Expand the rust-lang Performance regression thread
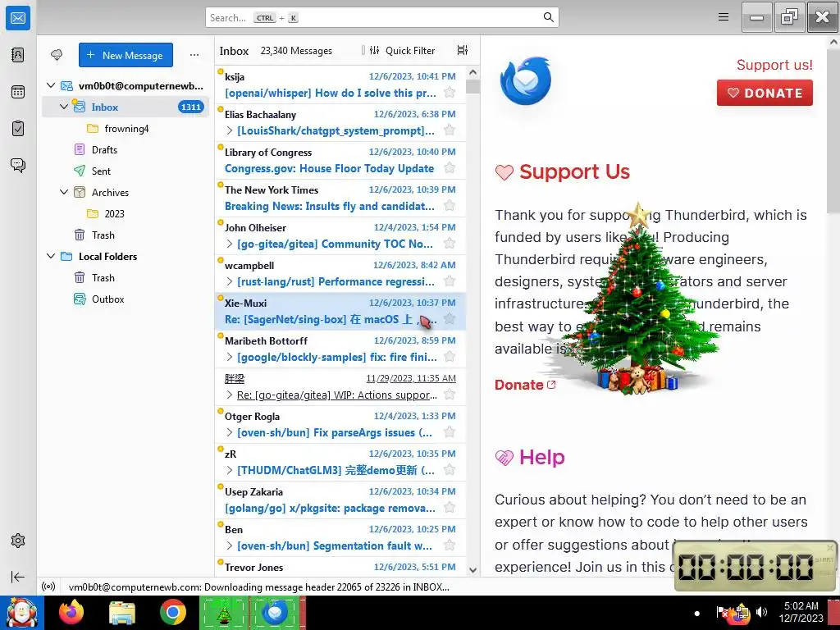This screenshot has width=840, height=630. pos(230,281)
